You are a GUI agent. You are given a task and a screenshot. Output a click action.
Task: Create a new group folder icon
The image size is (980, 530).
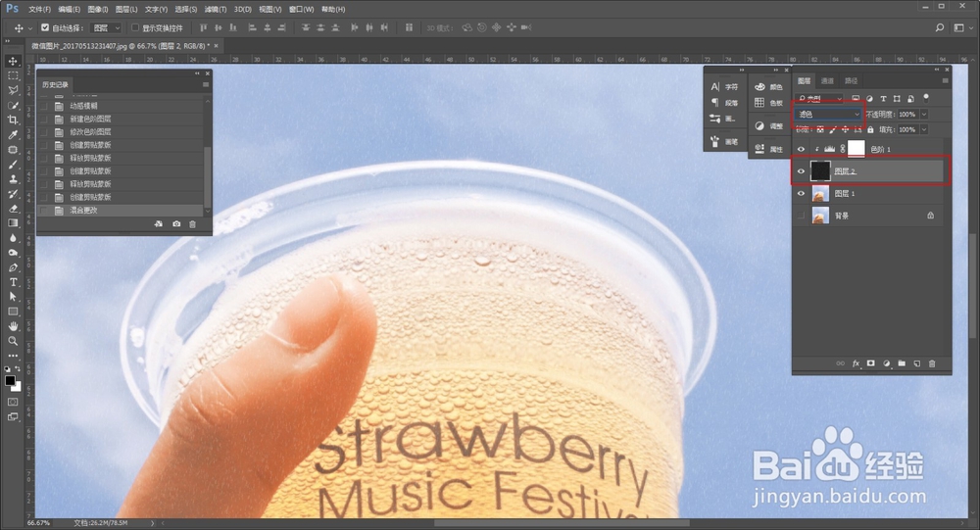point(902,363)
